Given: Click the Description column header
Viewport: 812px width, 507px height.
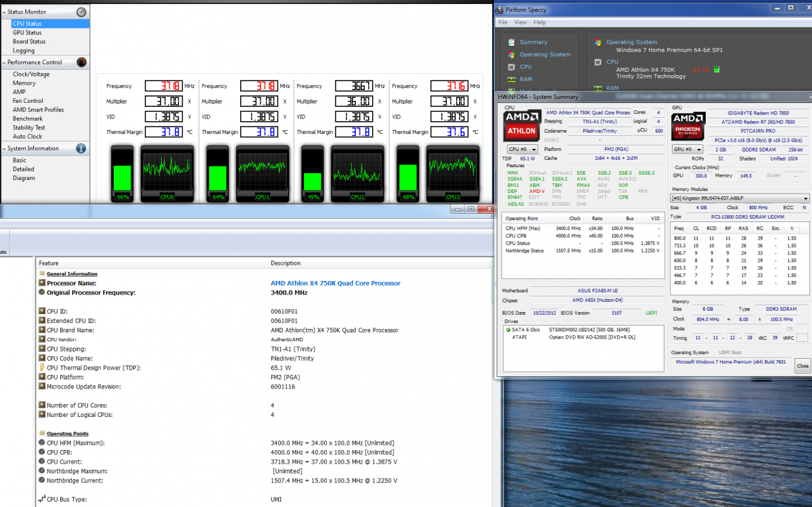Looking at the screenshot, I should [x=381, y=263].
